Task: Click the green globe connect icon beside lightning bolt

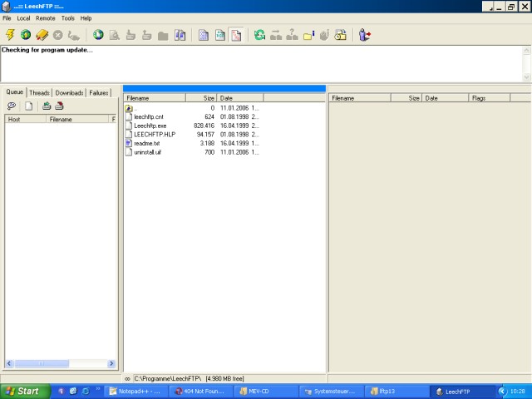Action: pos(26,35)
